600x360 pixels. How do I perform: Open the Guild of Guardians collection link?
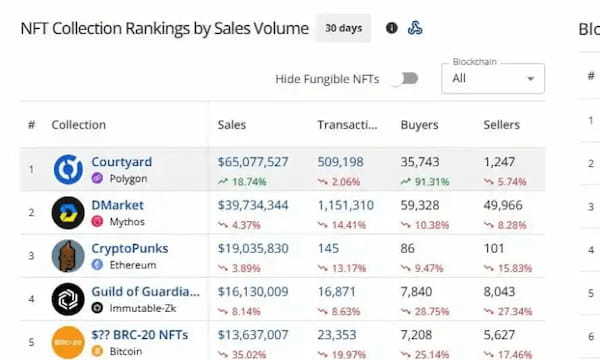(145, 292)
